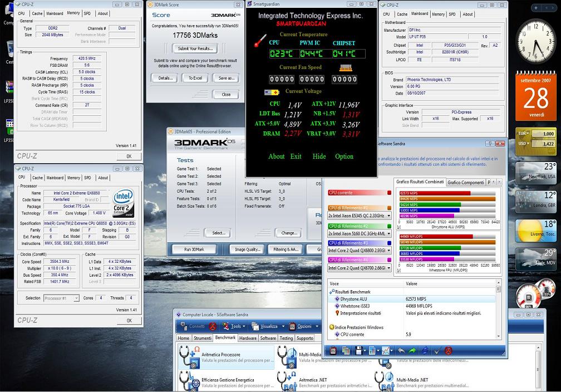The width and height of the screenshot is (561, 392).
Task: Click the orange CPU di Riferimento #1 square
Action: (x=389, y=208)
